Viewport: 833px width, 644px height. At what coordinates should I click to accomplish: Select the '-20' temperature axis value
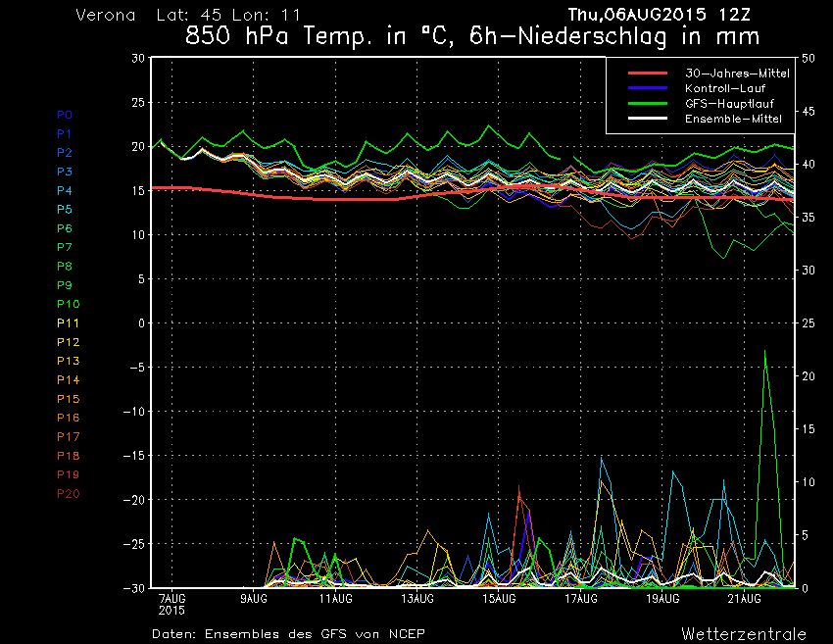[x=134, y=500]
